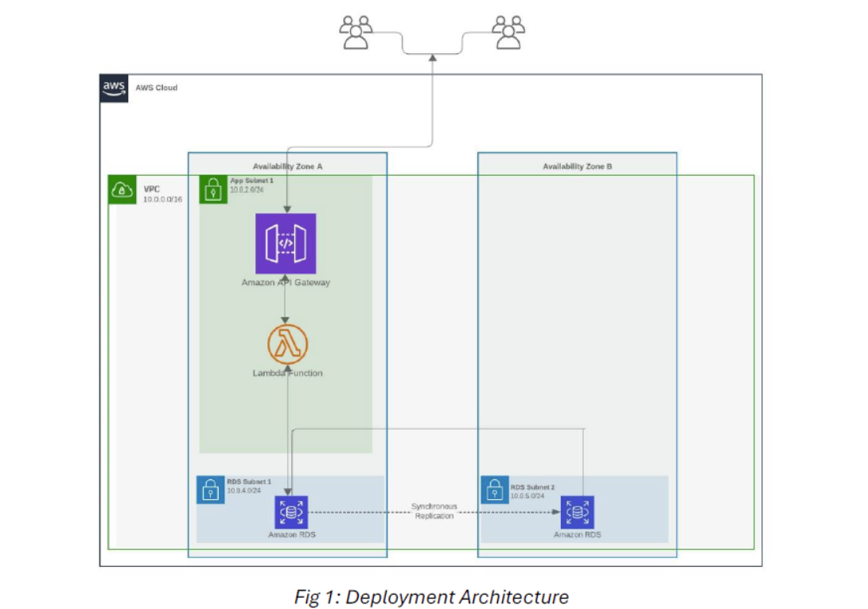Select the Amazon API Gateway text label
Image resolution: width=868 pixels, height=609 pixels.
[286, 283]
